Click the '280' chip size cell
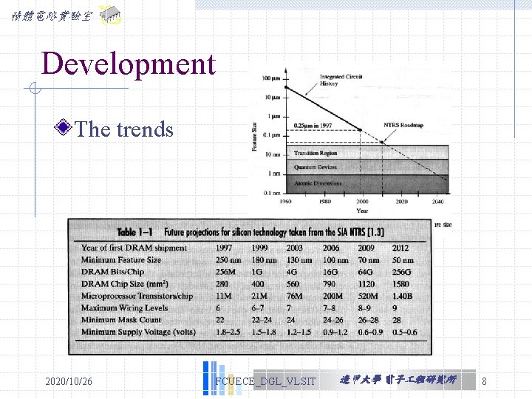532x399 pixels. [x=222, y=284]
